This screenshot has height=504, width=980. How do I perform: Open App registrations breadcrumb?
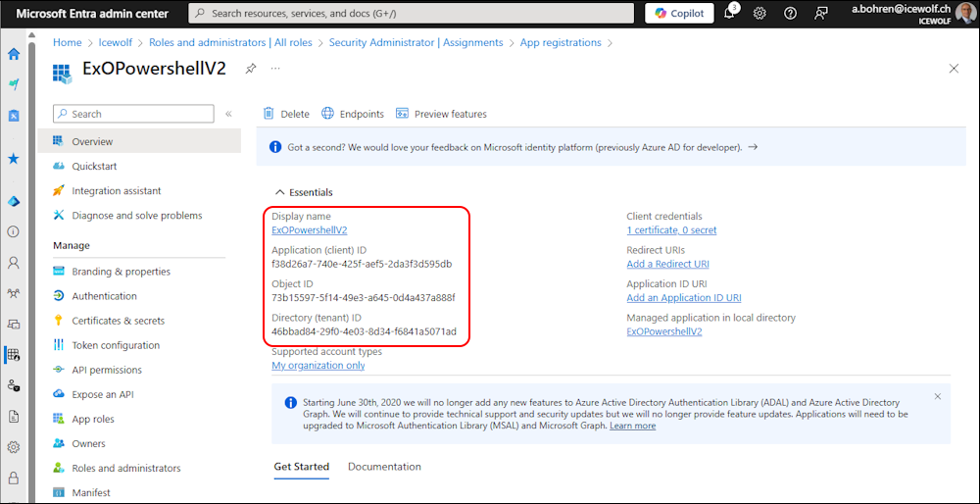coord(561,42)
